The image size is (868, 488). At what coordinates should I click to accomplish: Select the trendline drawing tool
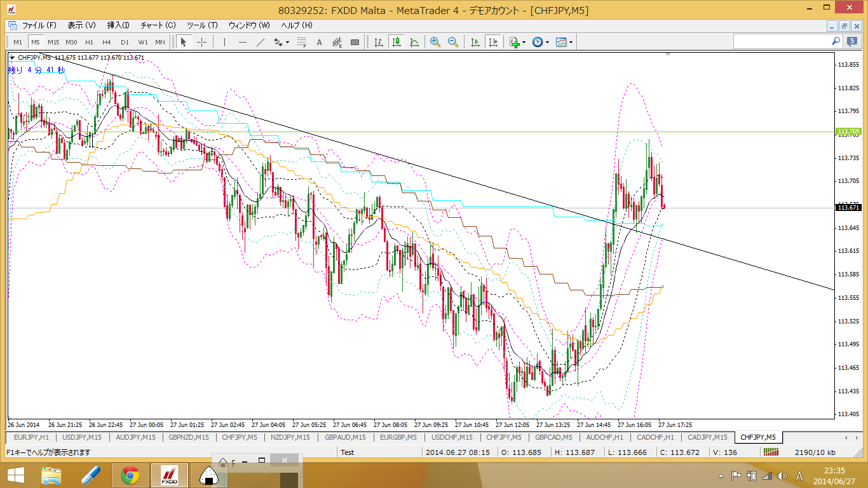tap(261, 42)
